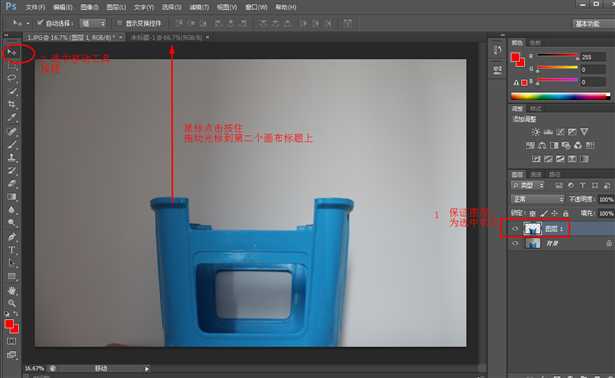The width and height of the screenshot is (615, 378).
Task: Select 图层 1 layer thumbnail
Action: pyautogui.click(x=532, y=229)
